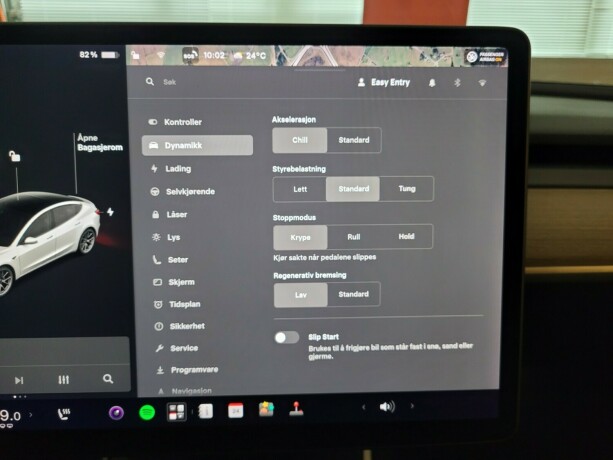Open the purple camera app icon

[x=116, y=413]
